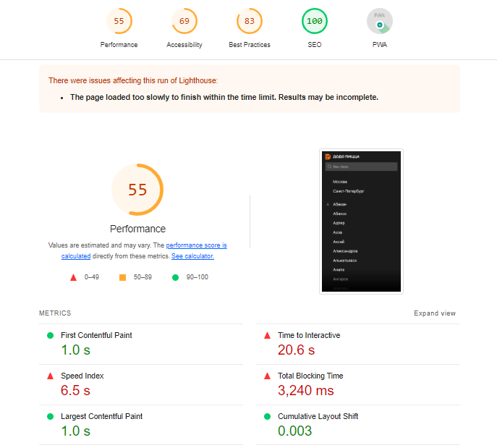Image resolution: width=497 pixels, height=448 pixels.
Task: Jump to the Best Practices section label
Action: tap(250, 45)
